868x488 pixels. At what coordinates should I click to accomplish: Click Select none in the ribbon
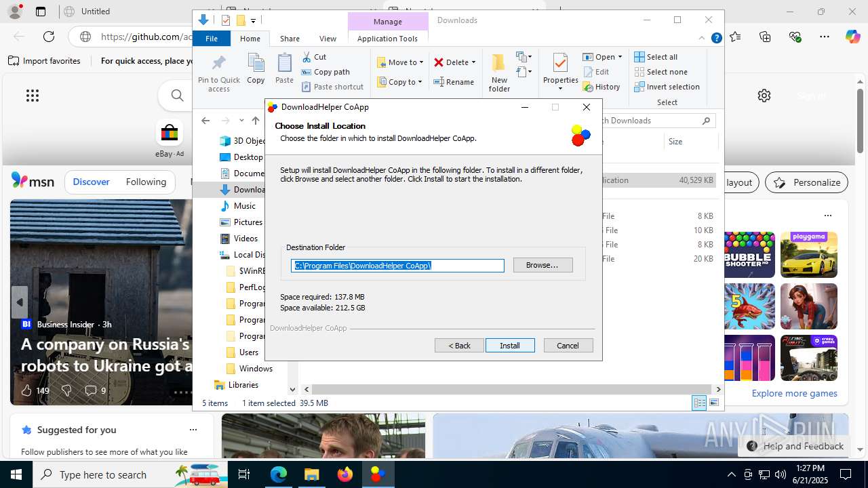coord(661,72)
